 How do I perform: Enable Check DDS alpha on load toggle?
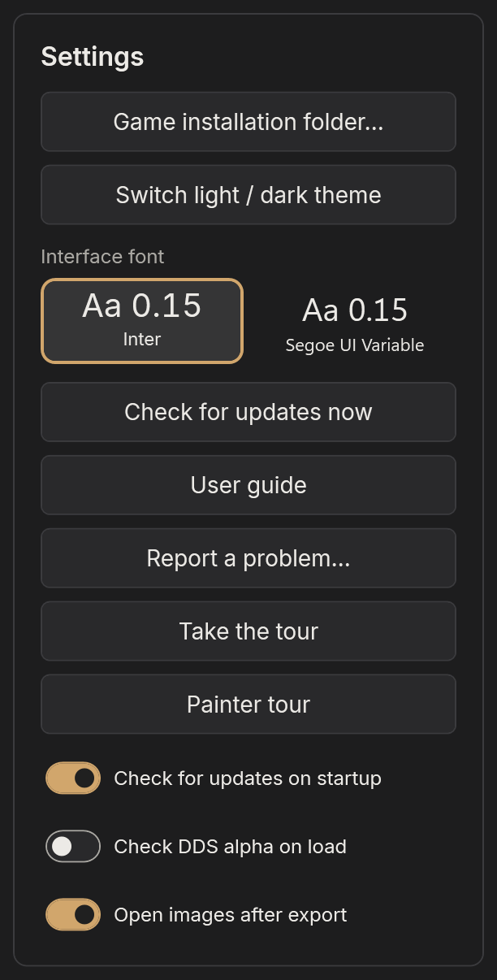(x=73, y=847)
